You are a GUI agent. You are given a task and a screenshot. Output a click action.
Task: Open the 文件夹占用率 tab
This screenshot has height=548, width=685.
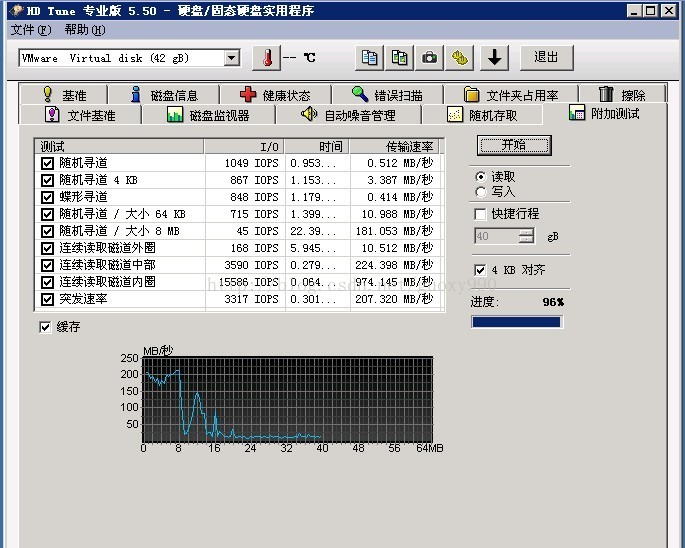point(511,94)
